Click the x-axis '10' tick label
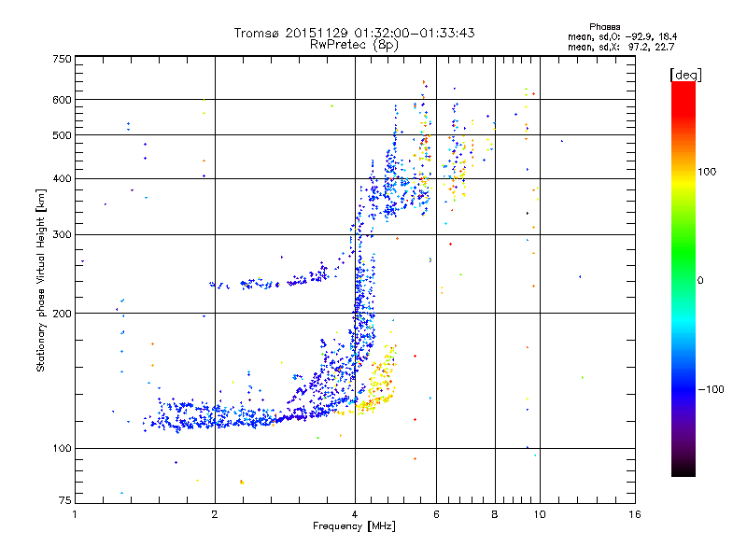The image size is (747, 560). pos(540,514)
